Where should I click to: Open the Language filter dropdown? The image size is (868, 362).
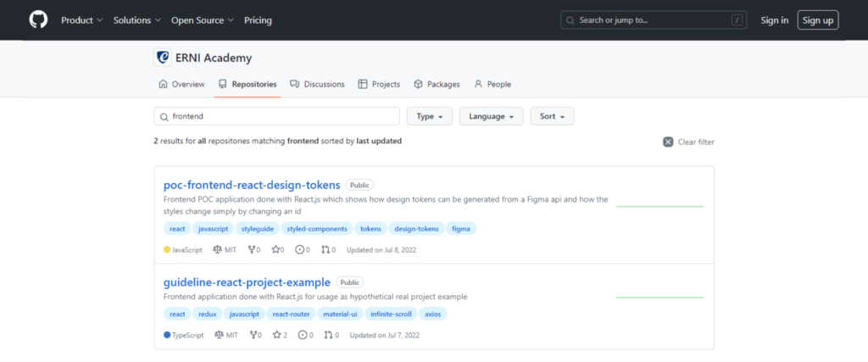pos(491,116)
